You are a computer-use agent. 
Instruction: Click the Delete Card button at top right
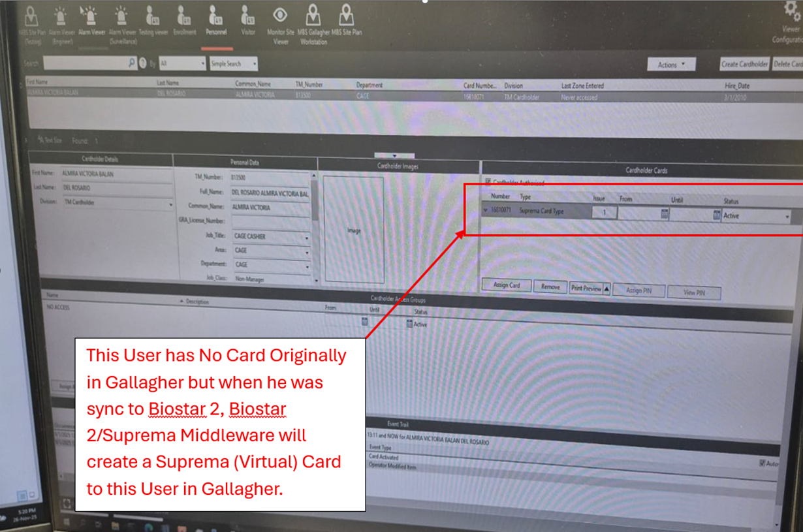coord(787,64)
